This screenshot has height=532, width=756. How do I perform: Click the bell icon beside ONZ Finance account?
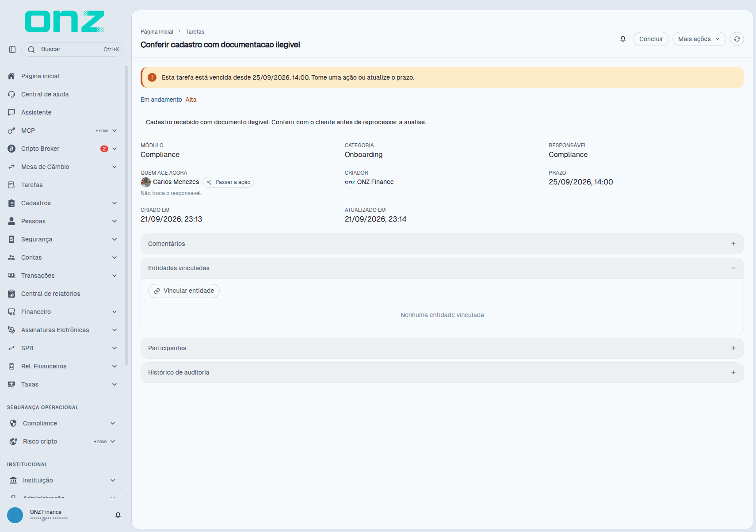pos(118,515)
